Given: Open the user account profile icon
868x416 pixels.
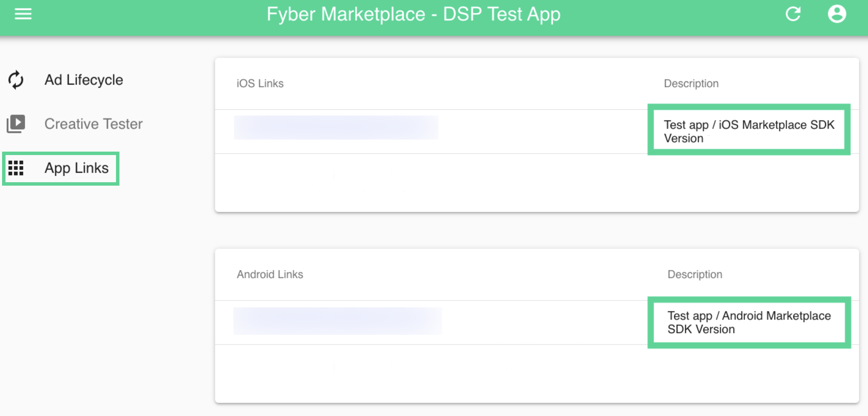Looking at the screenshot, I should click(837, 14).
